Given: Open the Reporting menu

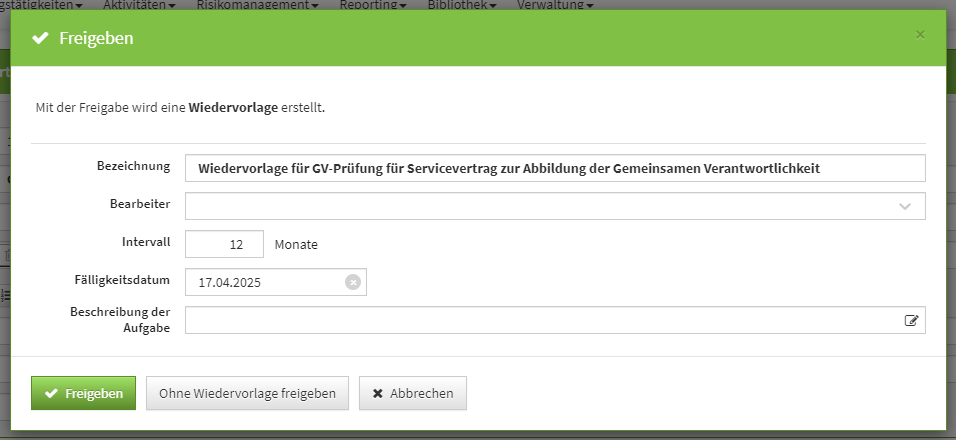Looking at the screenshot, I should coord(372,5).
